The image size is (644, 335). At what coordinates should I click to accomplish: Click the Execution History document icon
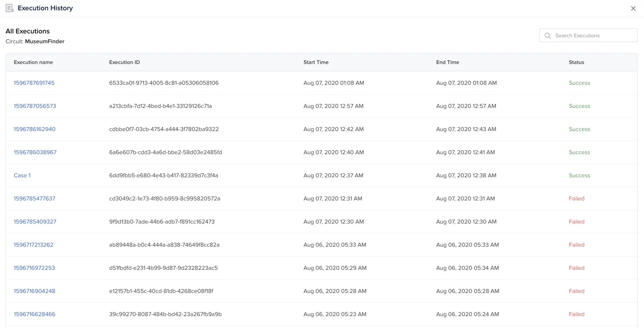10,8
